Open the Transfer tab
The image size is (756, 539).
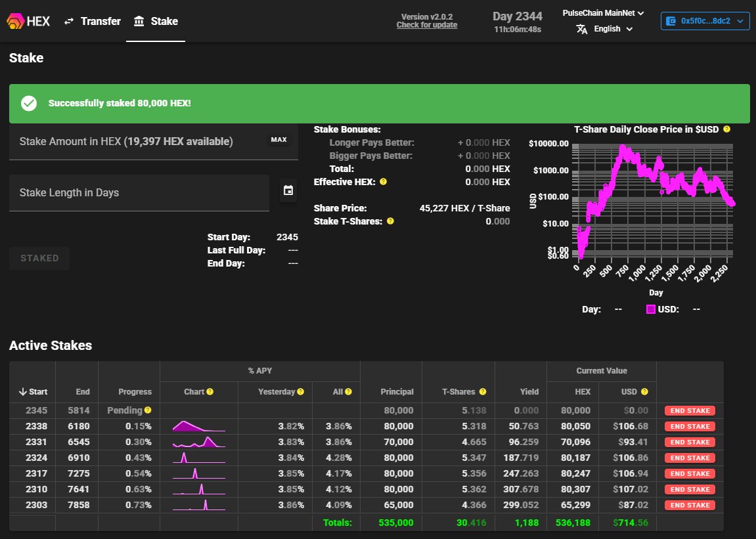point(93,21)
